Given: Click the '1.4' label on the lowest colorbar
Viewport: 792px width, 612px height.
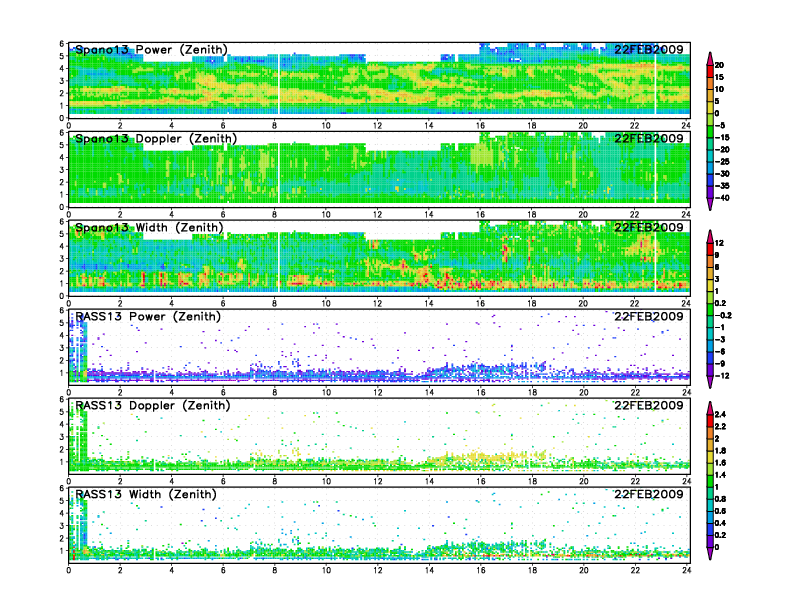Looking at the screenshot, I should 720,475.
